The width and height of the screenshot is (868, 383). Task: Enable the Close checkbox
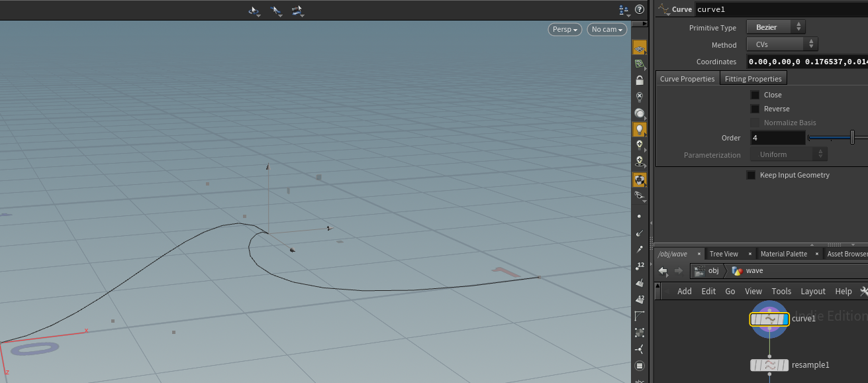pyautogui.click(x=755, y=95)
